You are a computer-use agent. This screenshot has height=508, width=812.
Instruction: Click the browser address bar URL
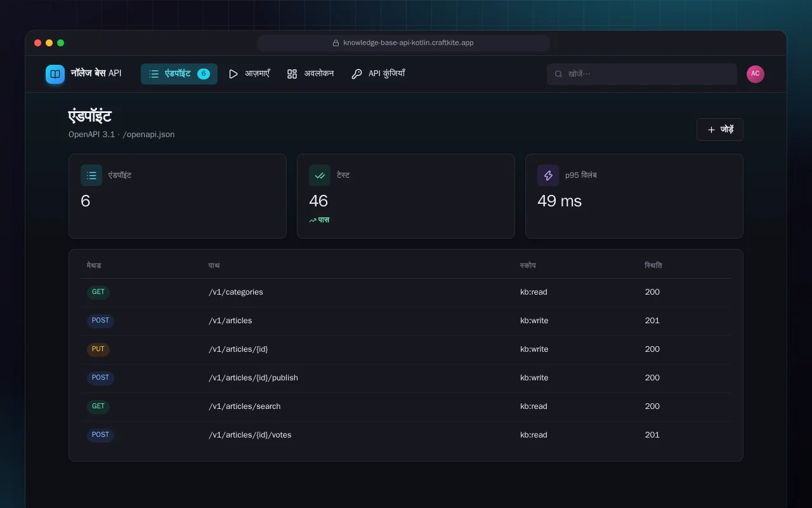tap(409, 43)
